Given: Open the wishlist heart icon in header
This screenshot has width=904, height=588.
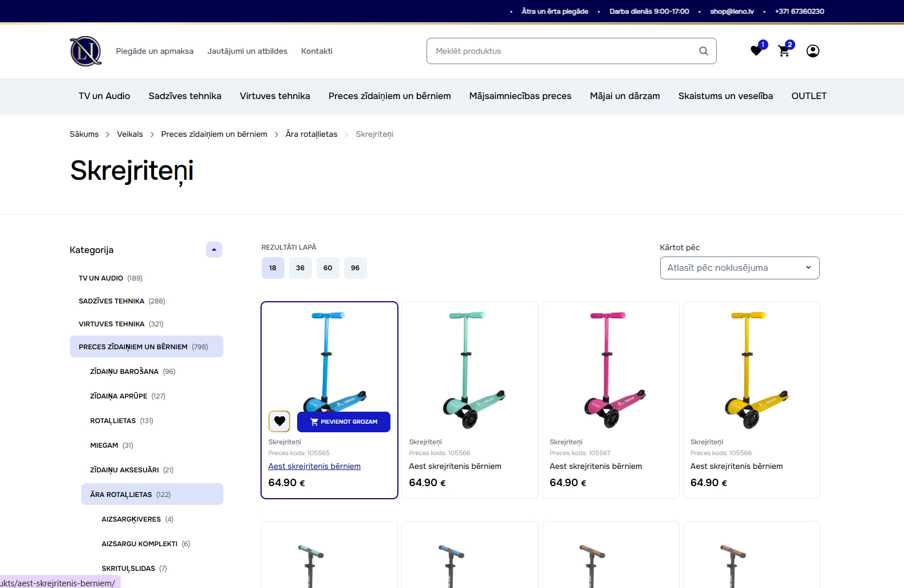Looking at the screenshot, I should (756, 51).
